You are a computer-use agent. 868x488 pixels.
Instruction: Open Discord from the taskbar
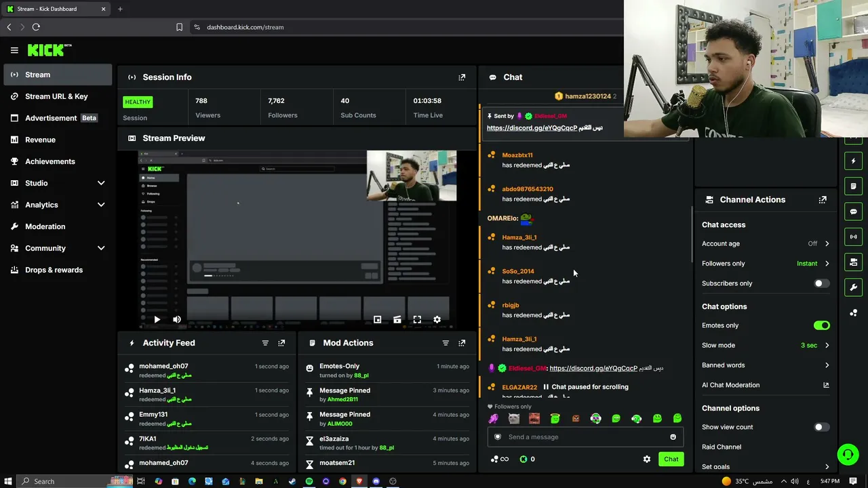coord(376,481)
